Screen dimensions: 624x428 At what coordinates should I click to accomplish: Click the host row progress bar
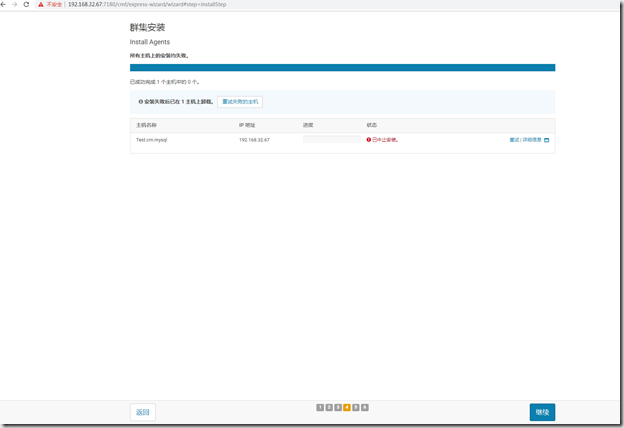(x=332, y=139)
